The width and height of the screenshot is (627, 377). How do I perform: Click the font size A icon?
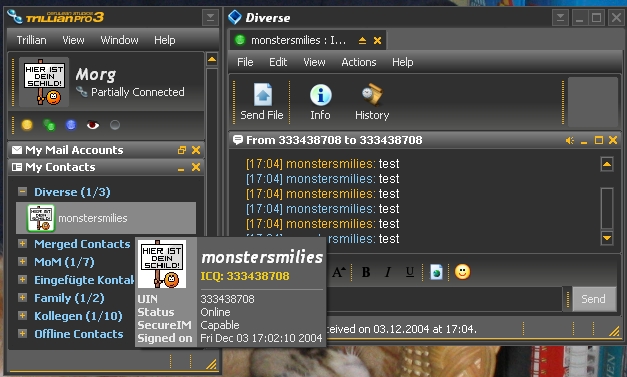pyautogui.click(x=339, y=272)
